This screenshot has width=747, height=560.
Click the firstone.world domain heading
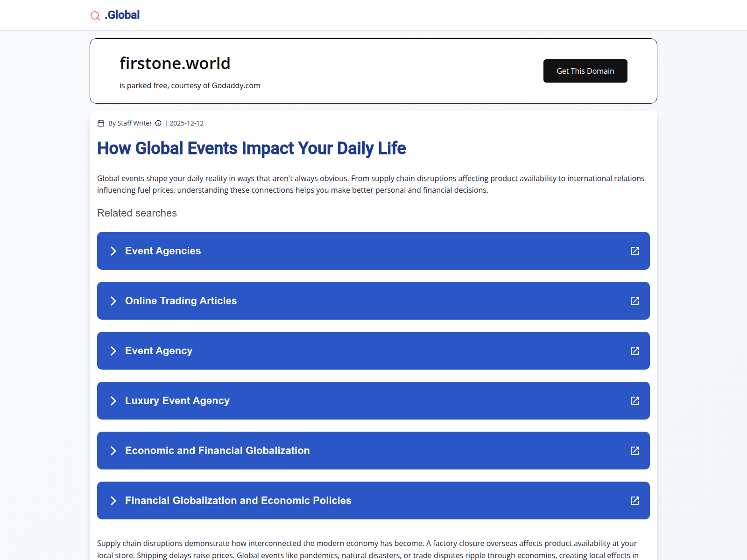pos(175,63)
